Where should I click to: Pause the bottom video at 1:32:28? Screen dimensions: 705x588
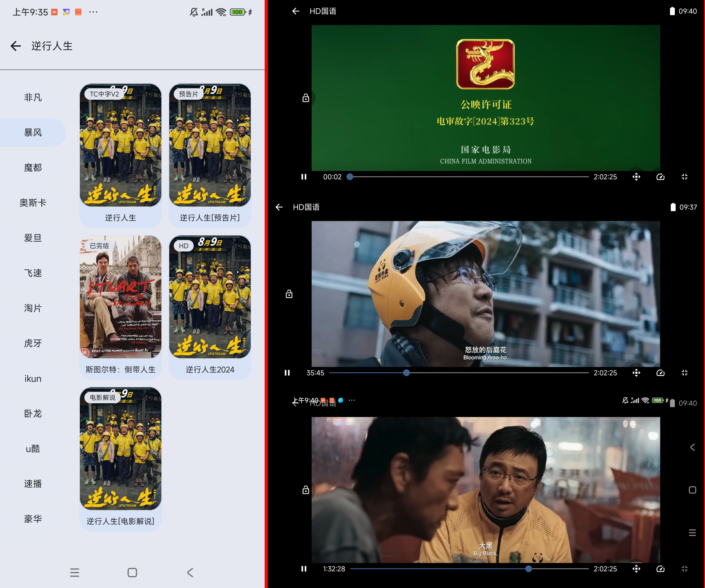click(304, 569)
